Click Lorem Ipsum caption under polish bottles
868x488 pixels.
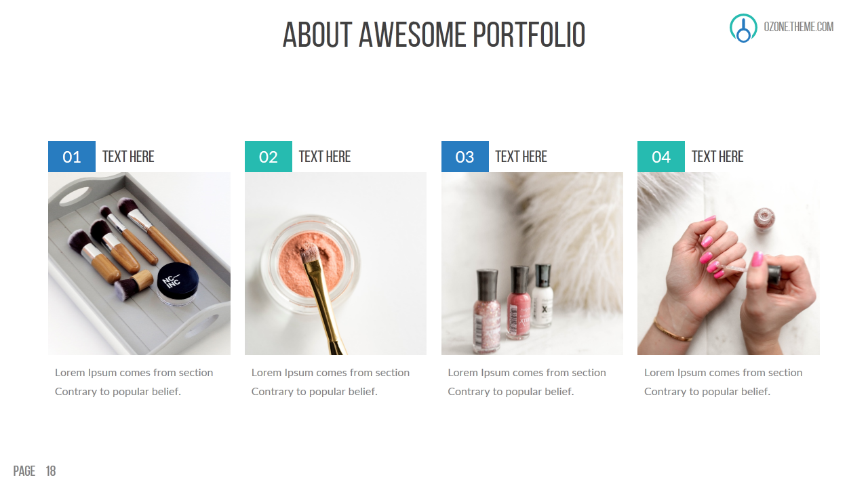527,382
